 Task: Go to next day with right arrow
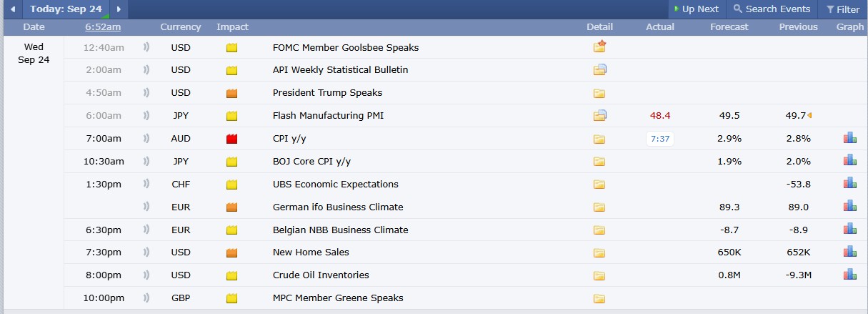[x=119, y=9]
